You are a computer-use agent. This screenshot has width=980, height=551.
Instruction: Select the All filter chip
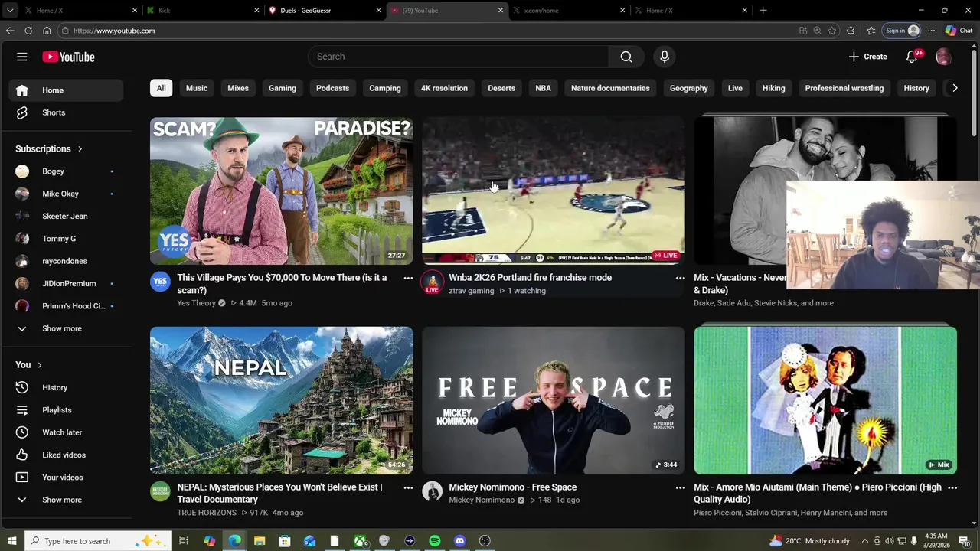(x=161, y=88)
